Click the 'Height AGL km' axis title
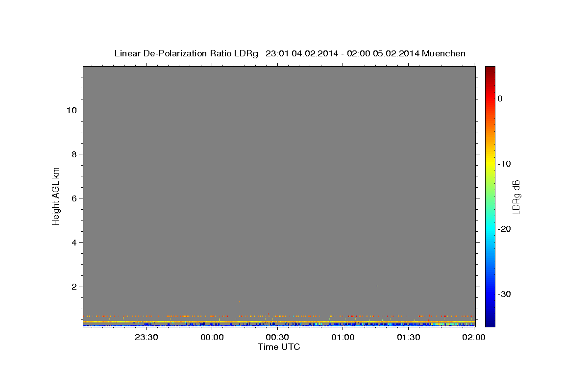 pos(56,196)
